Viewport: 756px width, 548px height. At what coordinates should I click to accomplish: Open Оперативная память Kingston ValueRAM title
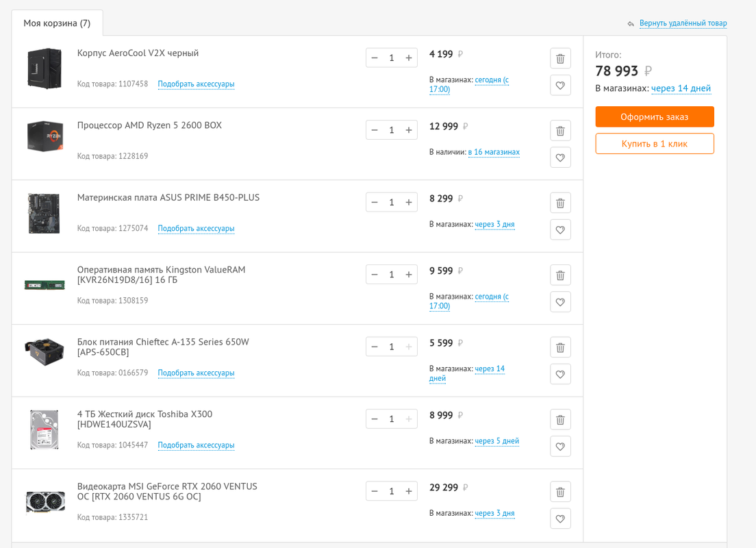[x=161, y=275]
